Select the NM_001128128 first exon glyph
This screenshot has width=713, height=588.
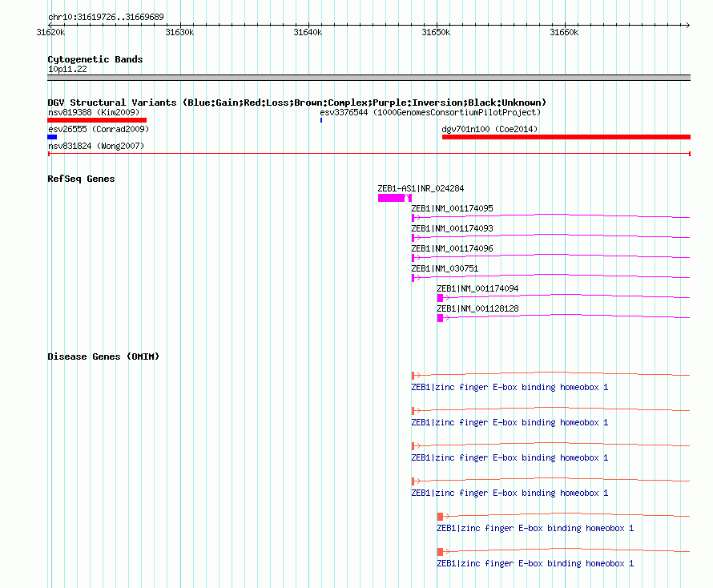(440, 318)
